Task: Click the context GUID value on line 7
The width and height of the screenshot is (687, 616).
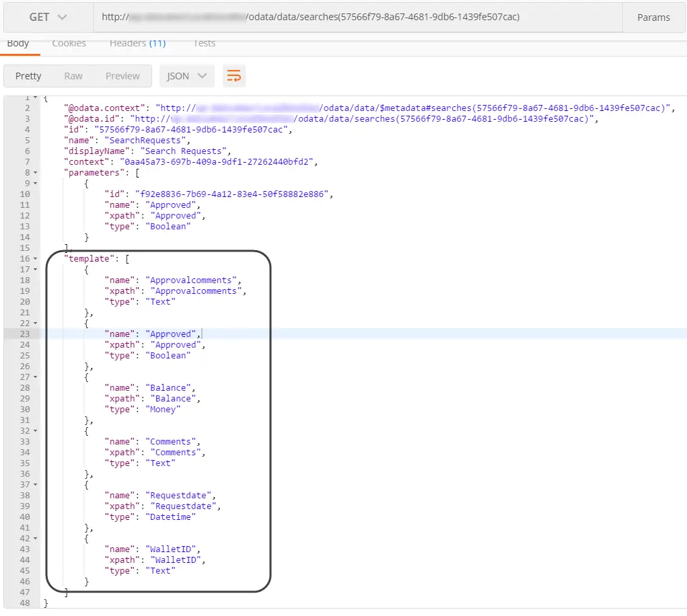Action: (x=217, y=162)
